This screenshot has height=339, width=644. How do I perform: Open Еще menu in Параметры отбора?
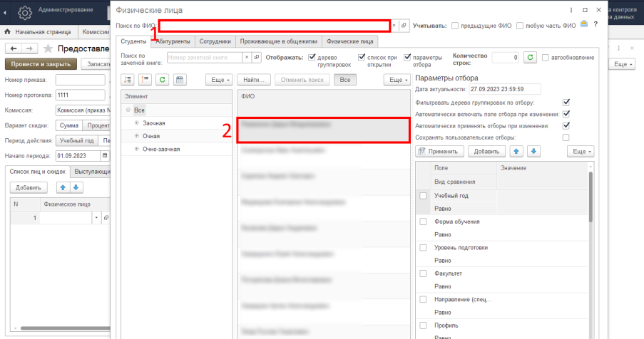[x=581, y=151]
